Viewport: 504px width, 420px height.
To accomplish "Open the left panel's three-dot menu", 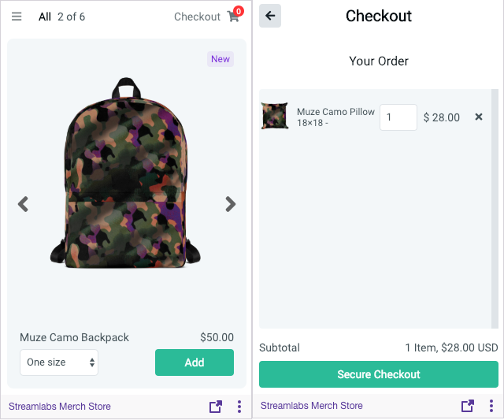I will click(239, 407).
